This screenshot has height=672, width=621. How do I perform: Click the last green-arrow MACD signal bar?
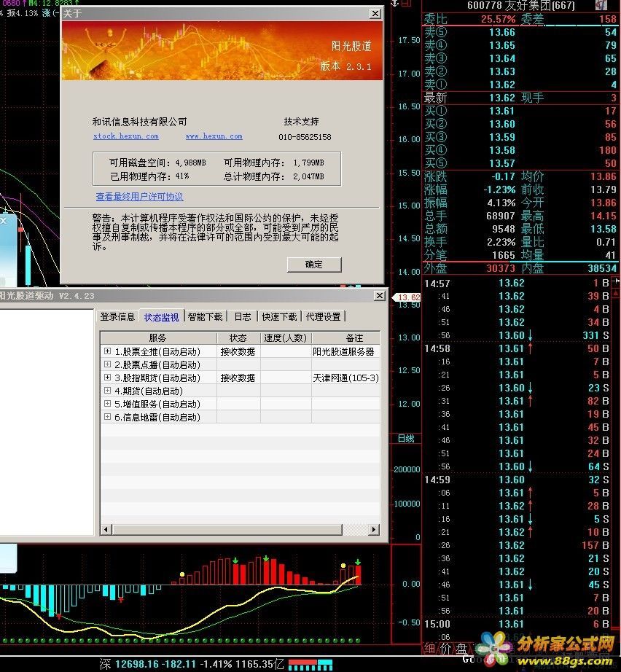pos(358,575)
